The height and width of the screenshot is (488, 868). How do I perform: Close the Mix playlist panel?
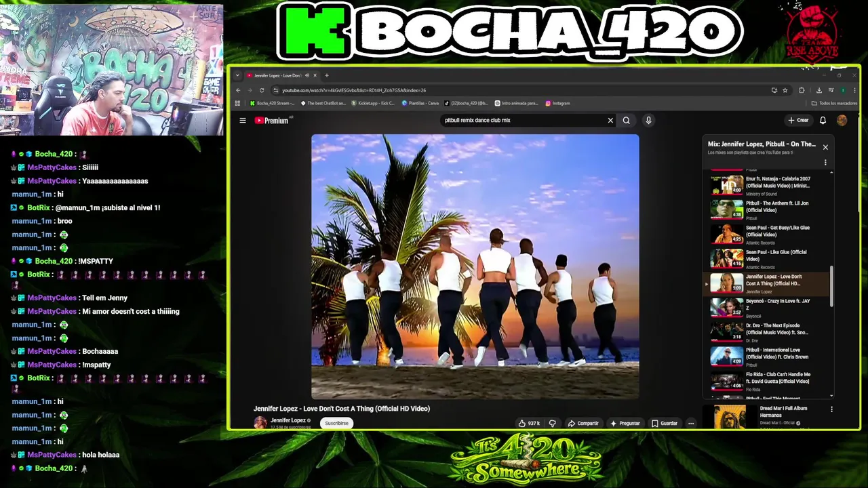coord(825,147)
